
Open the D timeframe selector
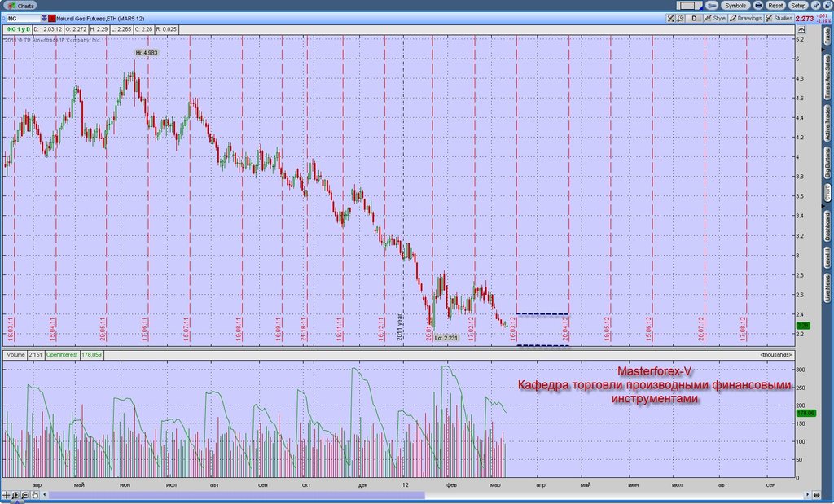694,19
